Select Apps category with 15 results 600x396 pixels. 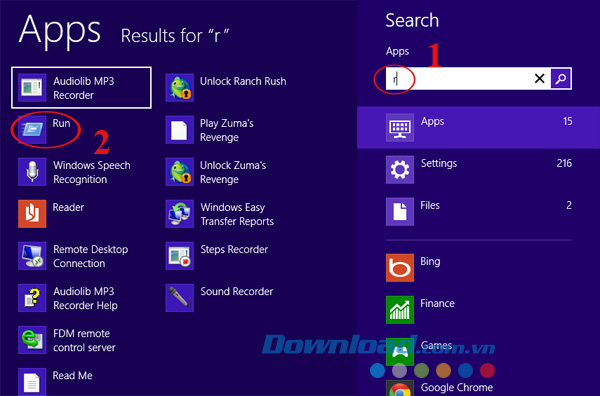coord(478,127)
